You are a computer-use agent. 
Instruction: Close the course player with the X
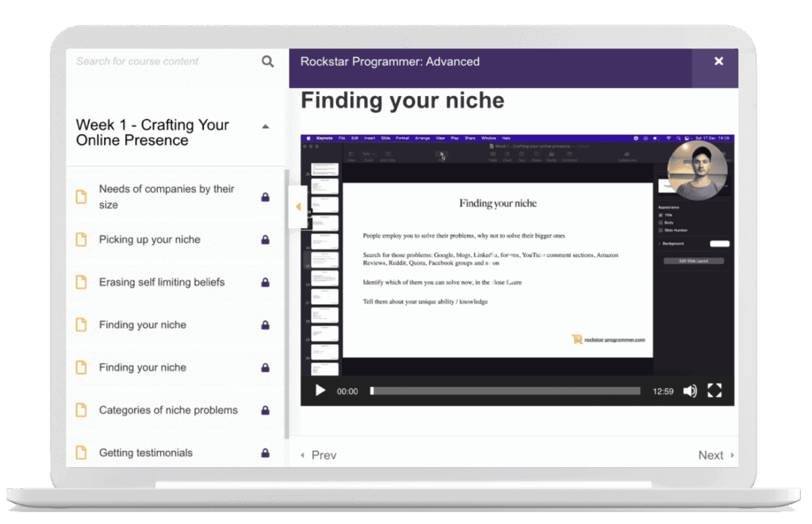coord(718,61)
